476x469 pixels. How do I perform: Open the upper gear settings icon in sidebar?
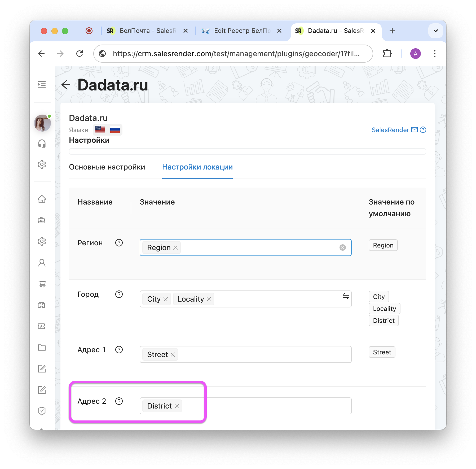point(42,164)
